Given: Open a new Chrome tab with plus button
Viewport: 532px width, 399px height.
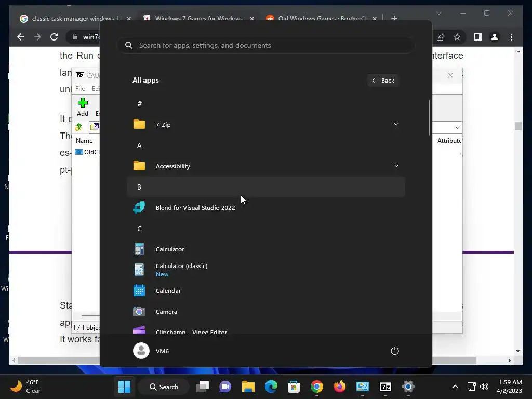Looking at the screenshot, I should [394, 18].
